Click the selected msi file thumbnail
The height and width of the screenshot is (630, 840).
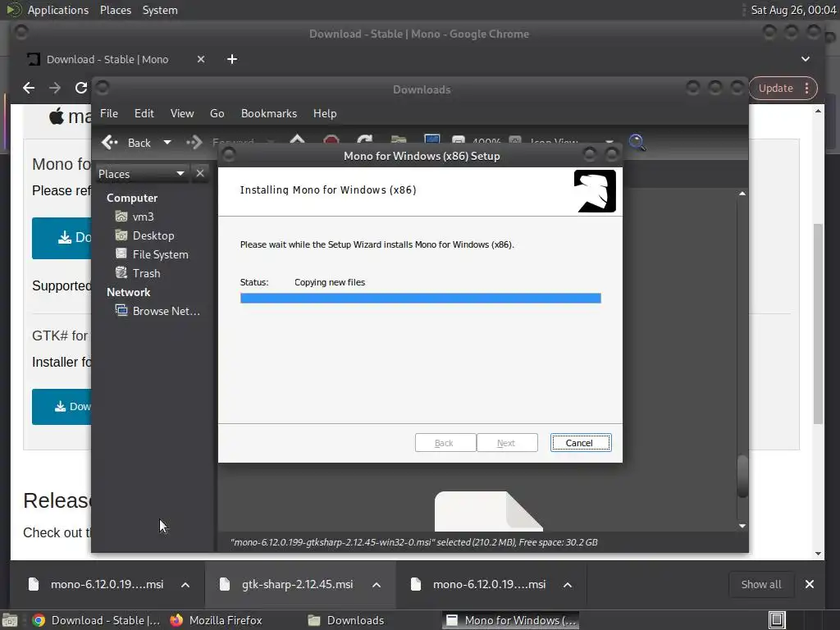[x=489, y=512]
